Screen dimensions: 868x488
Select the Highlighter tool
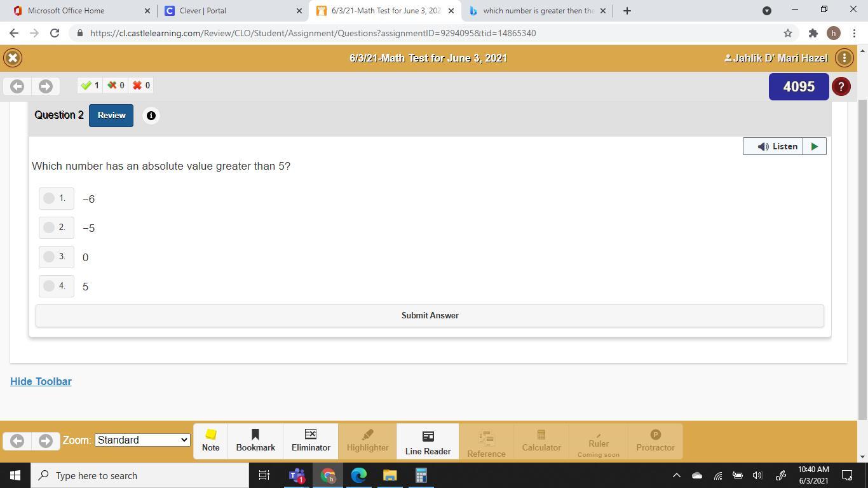[367, 440]
